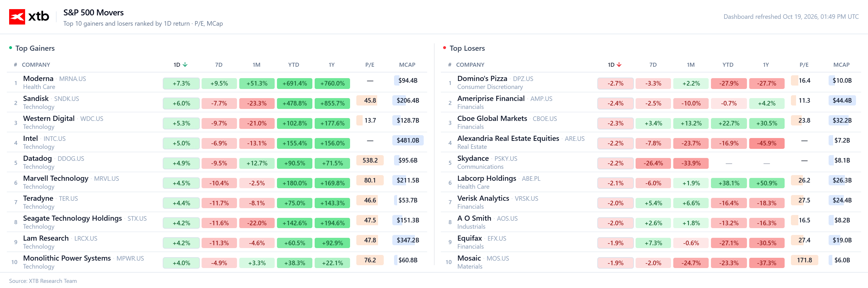This screenshot has height=288, width=868.
Task: Open Domino's Pizza company entry
Action: click(482, 78)
